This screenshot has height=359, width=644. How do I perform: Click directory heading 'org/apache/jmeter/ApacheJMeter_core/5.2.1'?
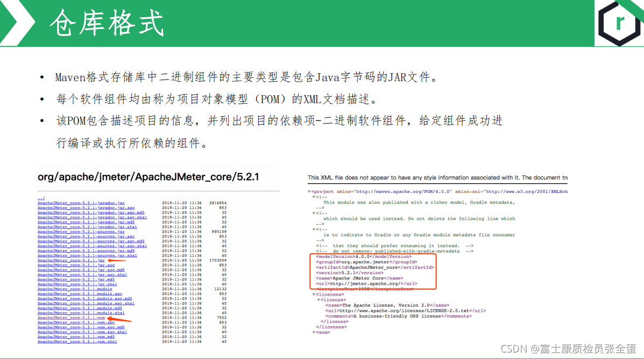[148, 177]
